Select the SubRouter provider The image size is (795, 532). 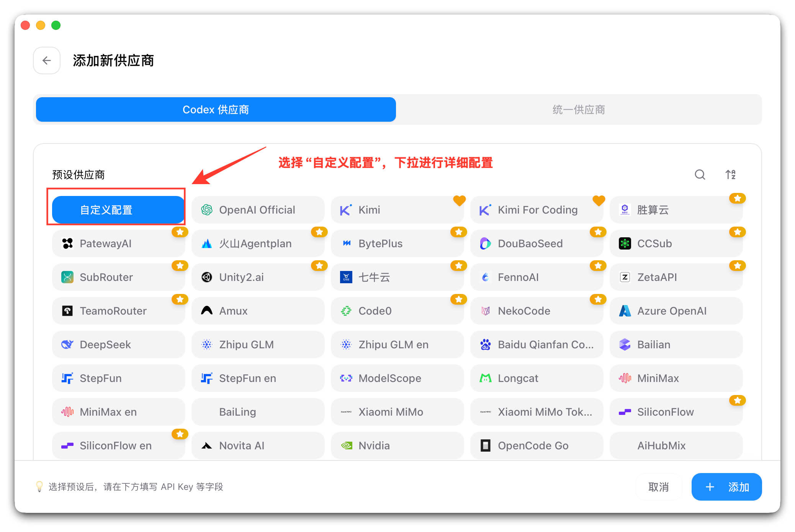(118, 277)
